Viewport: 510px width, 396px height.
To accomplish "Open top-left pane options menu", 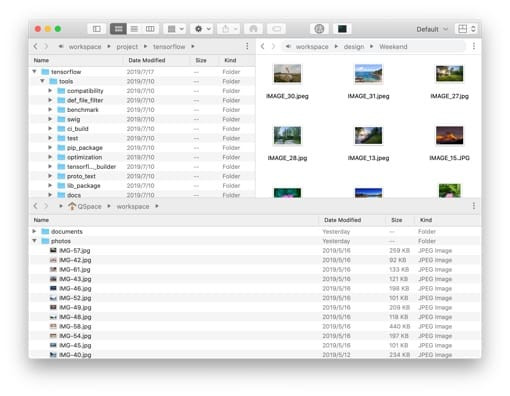I will (247, 46).
